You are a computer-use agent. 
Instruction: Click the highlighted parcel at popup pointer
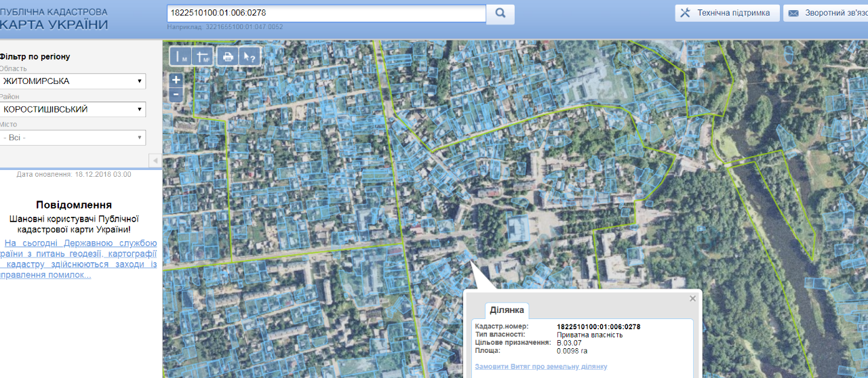click(x=467, y=255)
